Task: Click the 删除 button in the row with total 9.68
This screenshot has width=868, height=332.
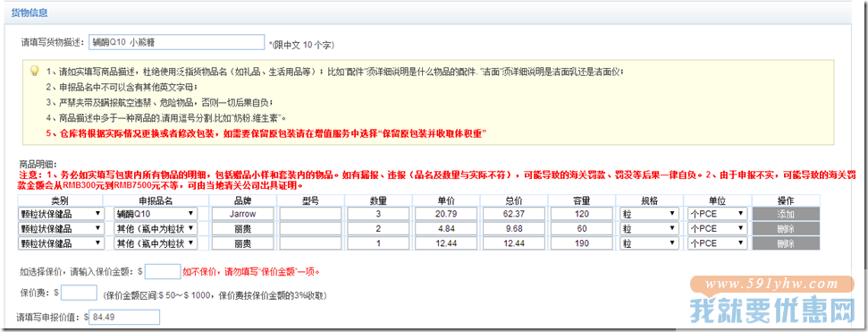Action: tap(786, 228)
